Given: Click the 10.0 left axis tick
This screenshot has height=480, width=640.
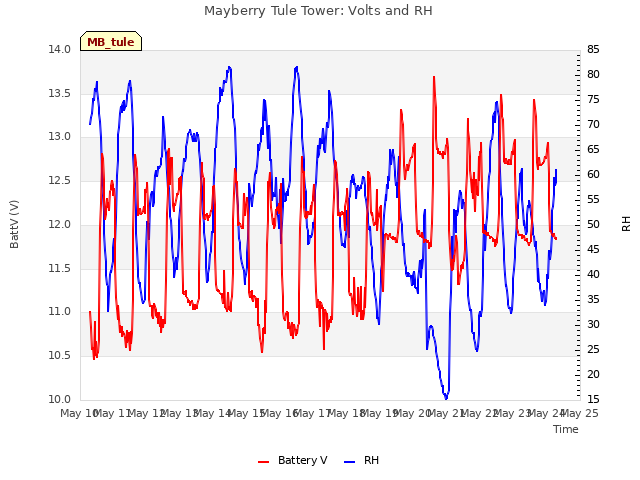Looking at the screenshot, I should click(x=59, y=399).
